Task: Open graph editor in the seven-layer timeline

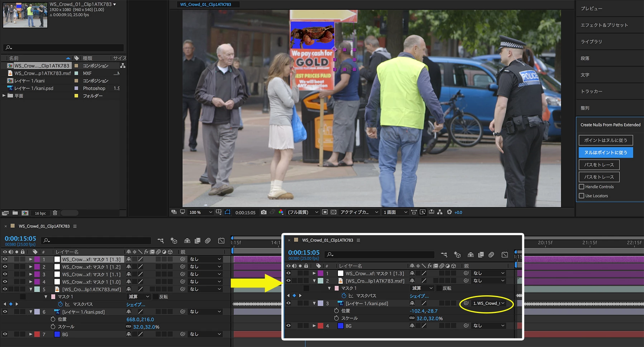Action: (x=221, y=240)
